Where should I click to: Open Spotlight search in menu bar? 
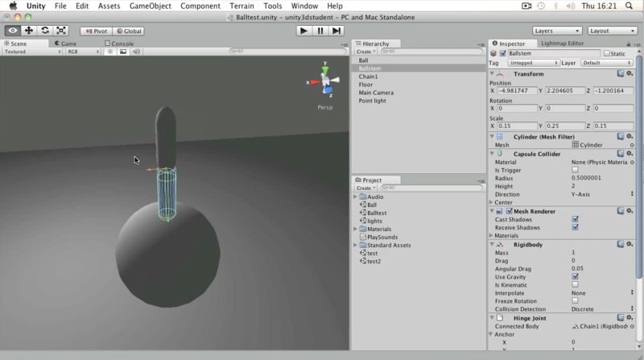(x=629, y=6)
